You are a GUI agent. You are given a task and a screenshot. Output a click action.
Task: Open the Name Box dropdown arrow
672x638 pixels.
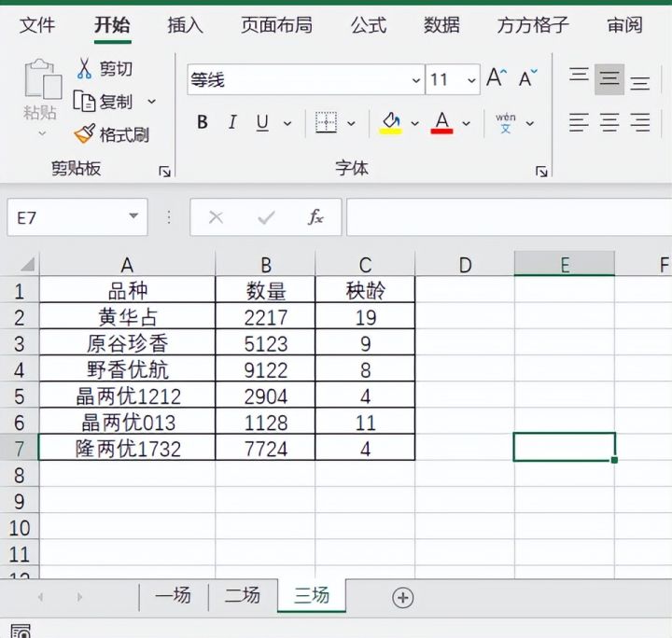133,215
